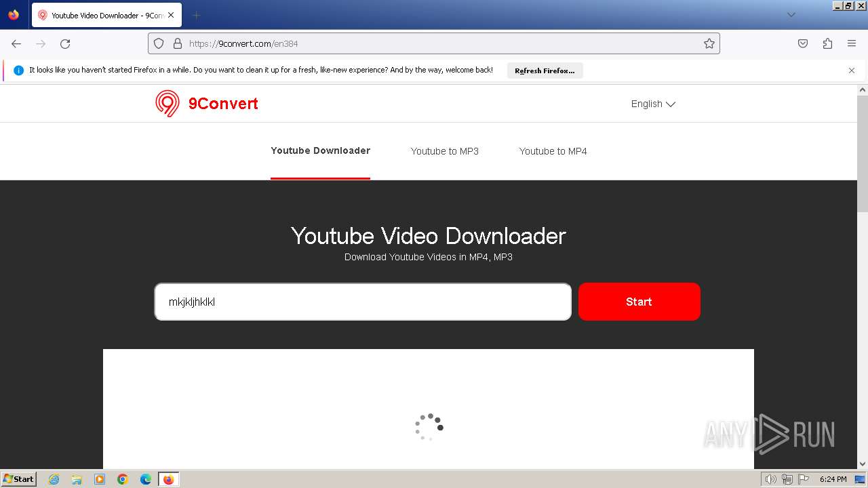The width and height of the screenshot is (868, 488).
Task: Open the Save to Pocket icon
Action: [803, 43]
